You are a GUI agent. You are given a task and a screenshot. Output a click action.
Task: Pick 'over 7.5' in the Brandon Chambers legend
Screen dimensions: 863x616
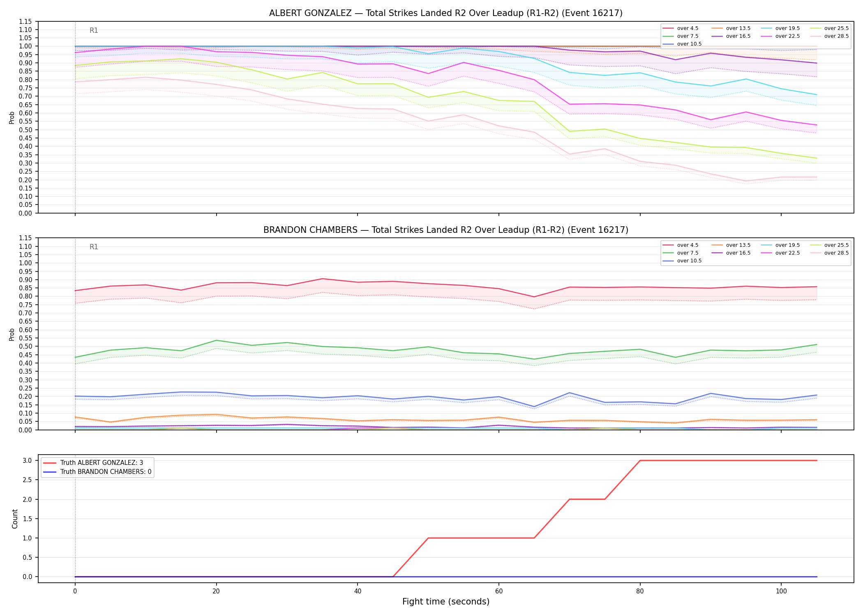(x=681, y=253)
